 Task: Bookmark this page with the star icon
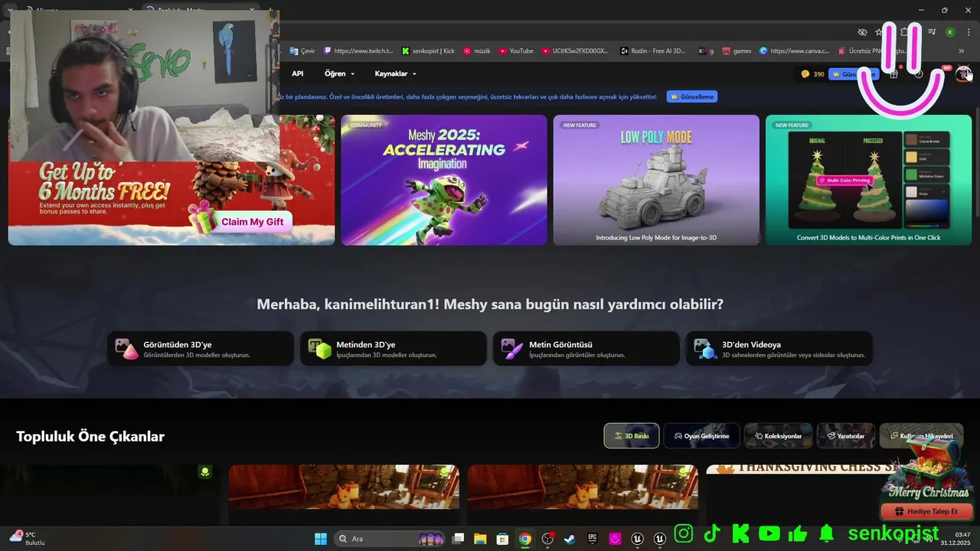878,32
